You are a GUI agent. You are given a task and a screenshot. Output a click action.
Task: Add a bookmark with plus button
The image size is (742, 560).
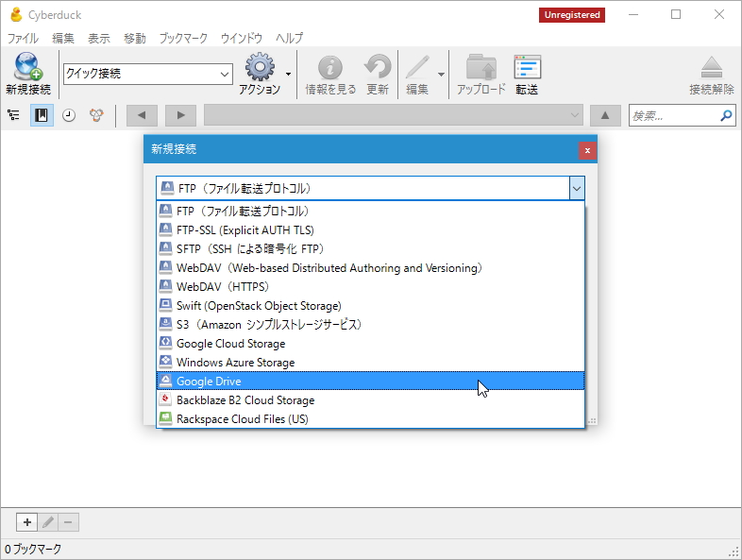tap(27, 522)
